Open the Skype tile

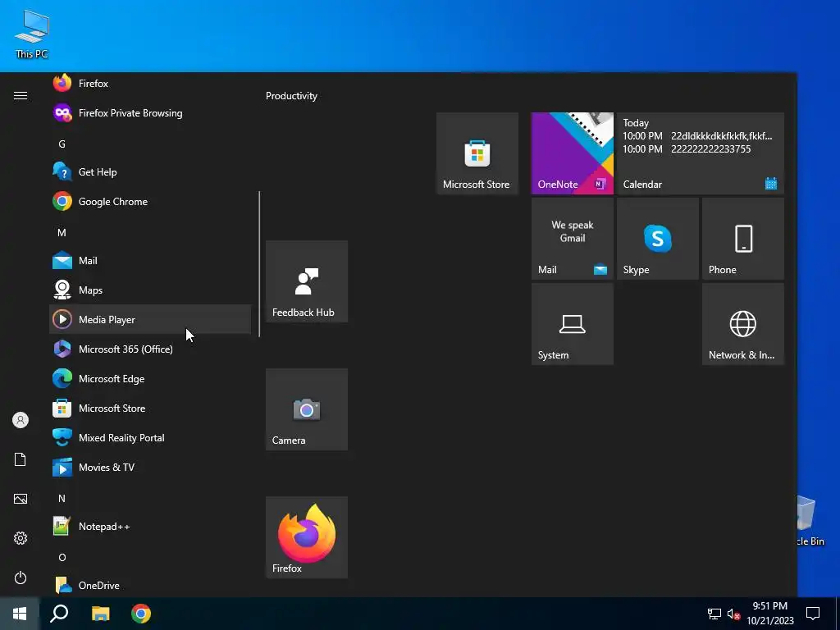tap(657, 239)
